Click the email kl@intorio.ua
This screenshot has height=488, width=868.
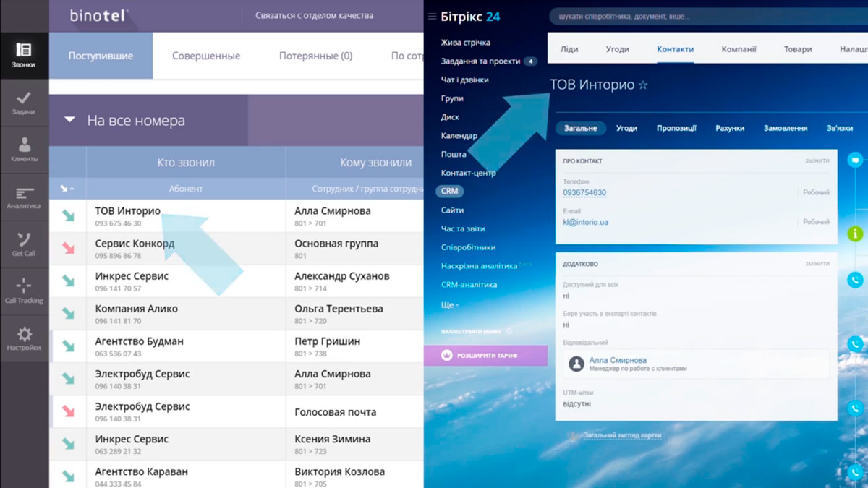[586, 223]
